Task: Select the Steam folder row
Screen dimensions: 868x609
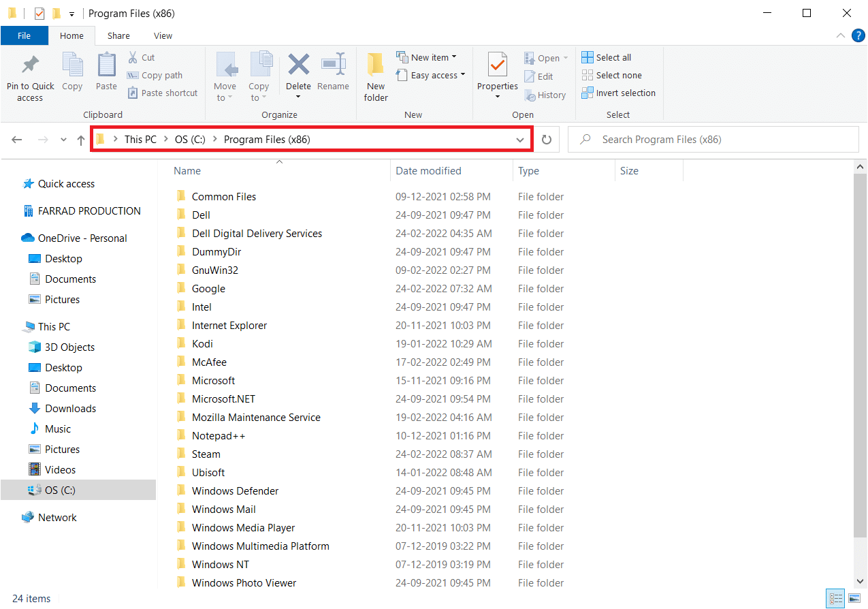Action: (x=370, y=454)
